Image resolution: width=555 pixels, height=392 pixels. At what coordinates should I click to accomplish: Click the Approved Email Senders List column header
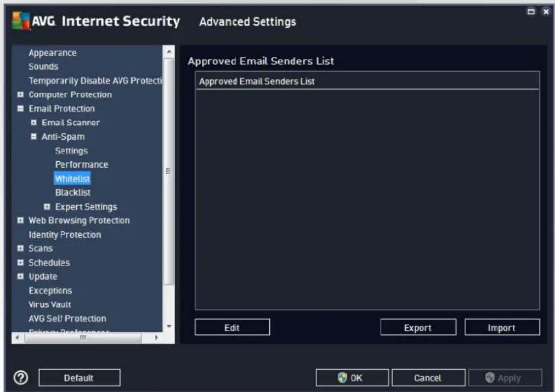367,81
